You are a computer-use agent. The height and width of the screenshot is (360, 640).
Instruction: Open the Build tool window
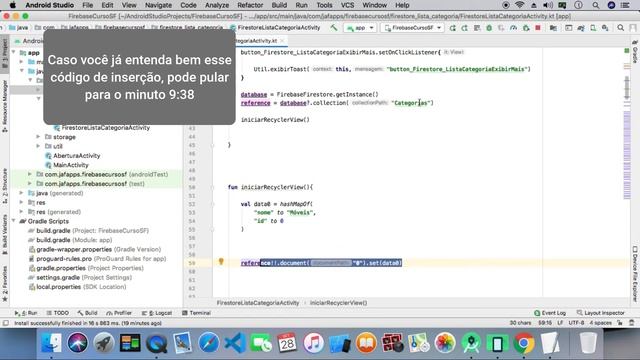(x=87, y=313)
